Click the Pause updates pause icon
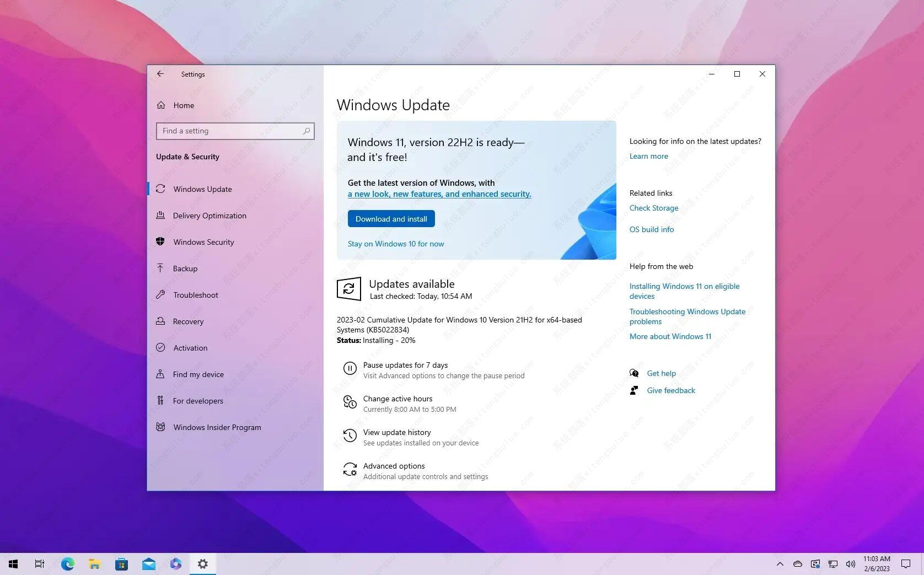The width and height of the screenshot is (924, 575). (350, 368)
